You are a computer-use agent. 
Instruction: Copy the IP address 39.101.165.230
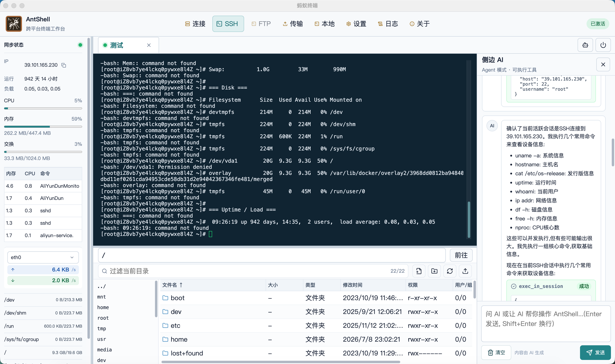64,65
